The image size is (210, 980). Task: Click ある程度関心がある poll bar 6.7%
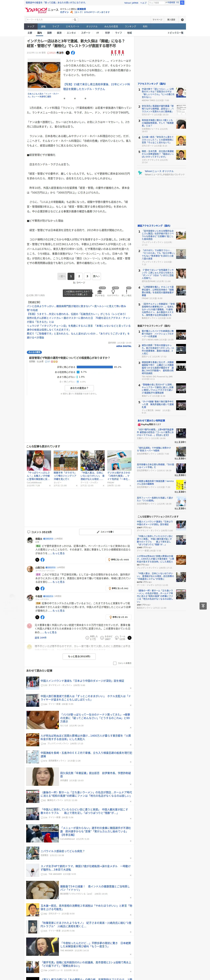(x=78, y=372)
